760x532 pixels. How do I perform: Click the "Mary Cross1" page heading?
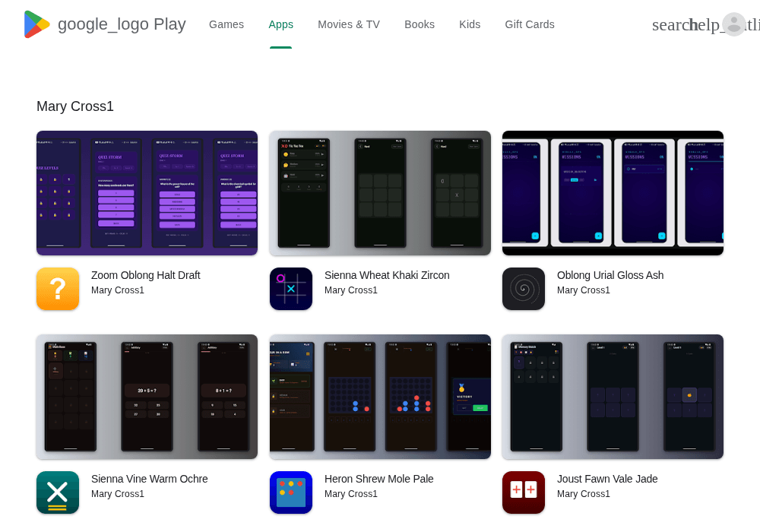coord(75,106)
